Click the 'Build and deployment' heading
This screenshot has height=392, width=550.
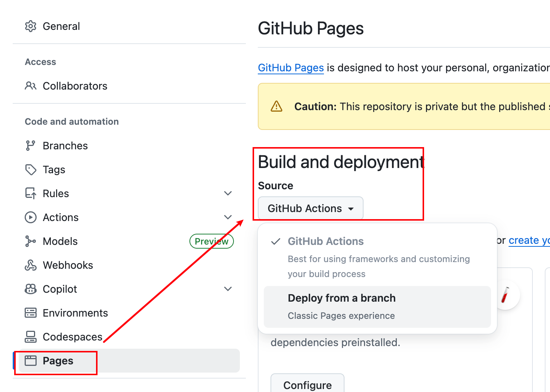click(341, 162)
